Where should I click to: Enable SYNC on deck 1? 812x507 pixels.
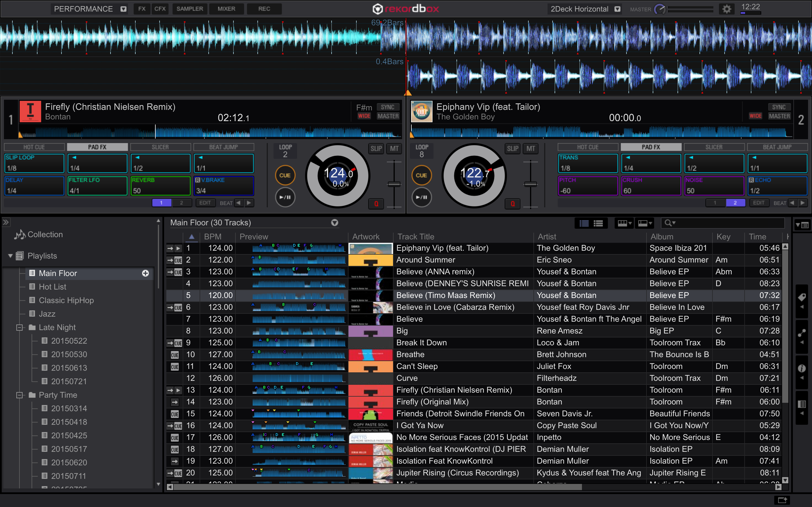pyautogui.click(x=388, y=107)
